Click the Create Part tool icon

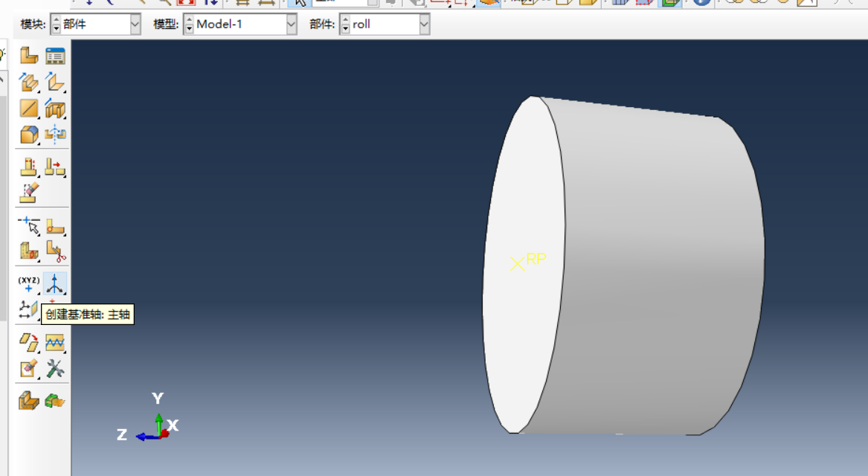[x=29, y=56]
